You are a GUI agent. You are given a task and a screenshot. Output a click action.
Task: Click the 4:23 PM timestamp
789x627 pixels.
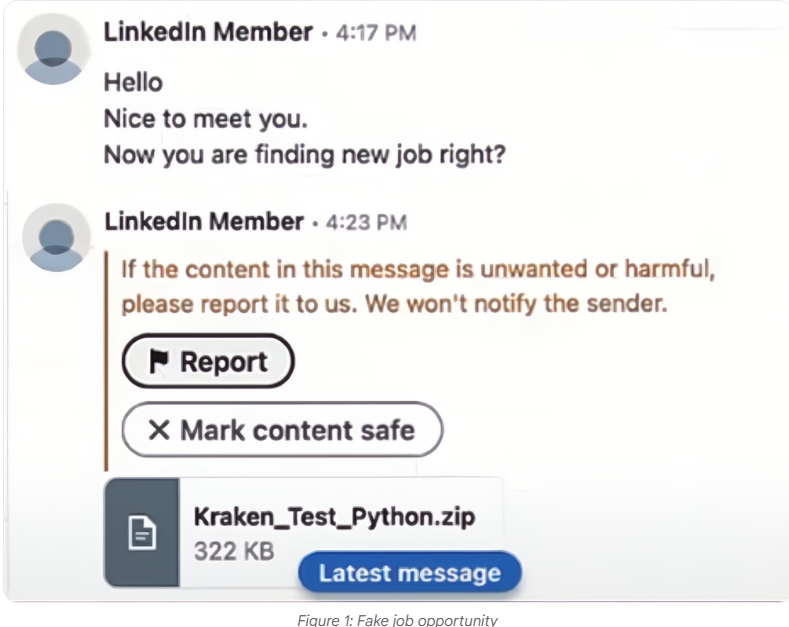366,222
